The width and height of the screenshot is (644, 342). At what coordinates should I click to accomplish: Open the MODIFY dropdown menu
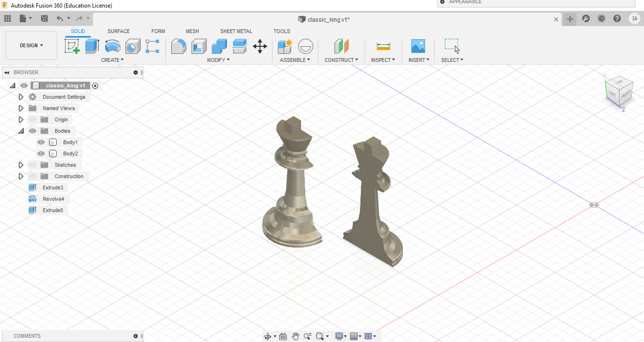coord(218,60)
